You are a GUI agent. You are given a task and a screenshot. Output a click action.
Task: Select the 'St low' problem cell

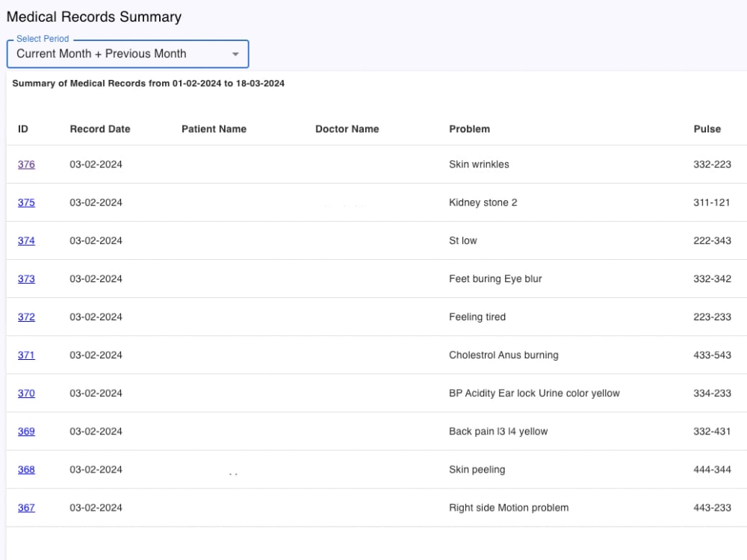tap(463, 240)
